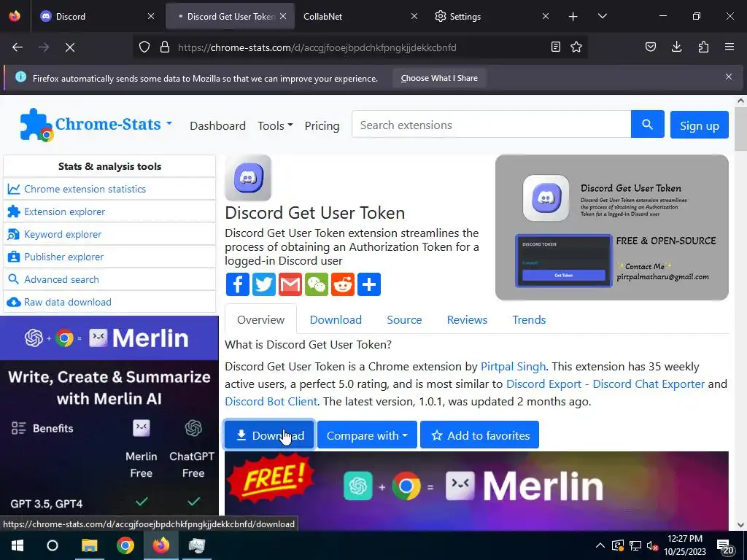Click the muted speaker tray icon
This screenshot has width=747, height=560.
(652, 546)
